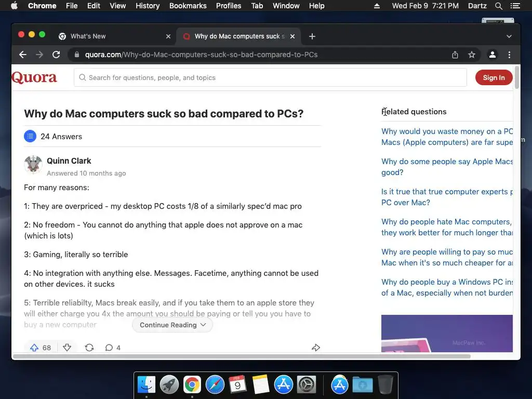Bookmark this tab with the star icon

tap(472, 55)
